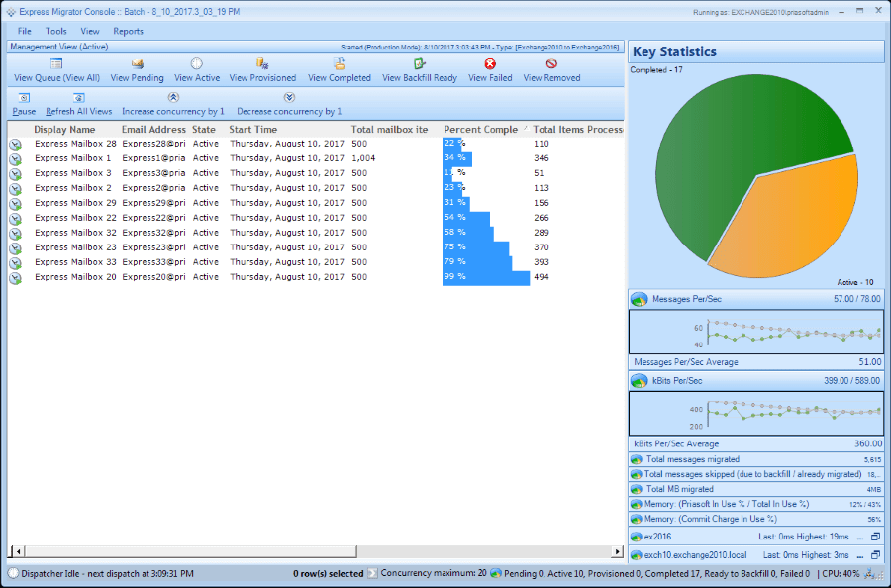Open the Tools menu
This screenshot has width=891, height=588.
[x=56, y=32]
